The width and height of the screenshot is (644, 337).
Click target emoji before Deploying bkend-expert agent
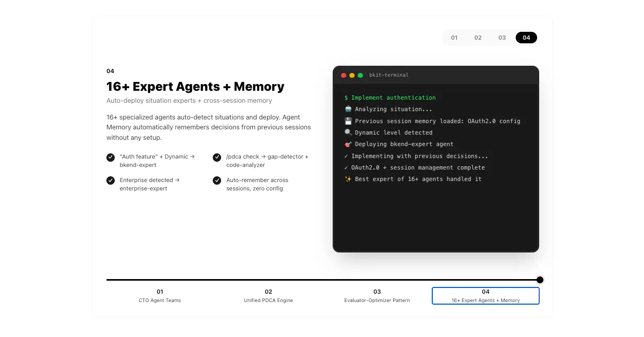pyautogui.click(x=348, y=144)
